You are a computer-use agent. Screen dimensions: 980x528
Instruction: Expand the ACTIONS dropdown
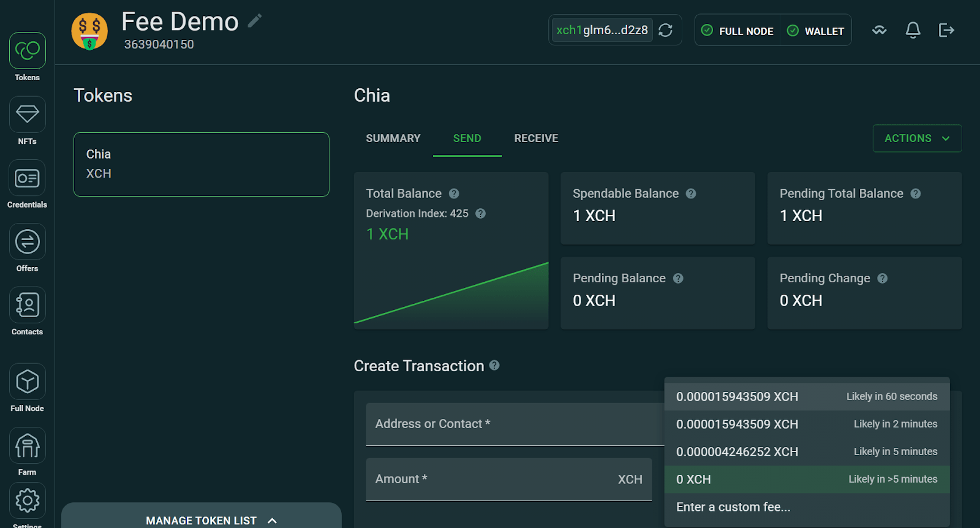(x=917, y=138)
